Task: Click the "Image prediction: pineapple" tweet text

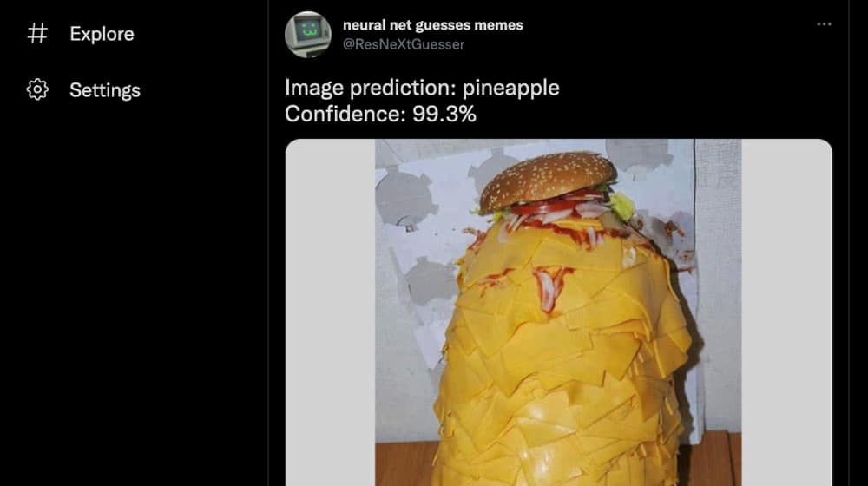Action: tap(422, 88)
